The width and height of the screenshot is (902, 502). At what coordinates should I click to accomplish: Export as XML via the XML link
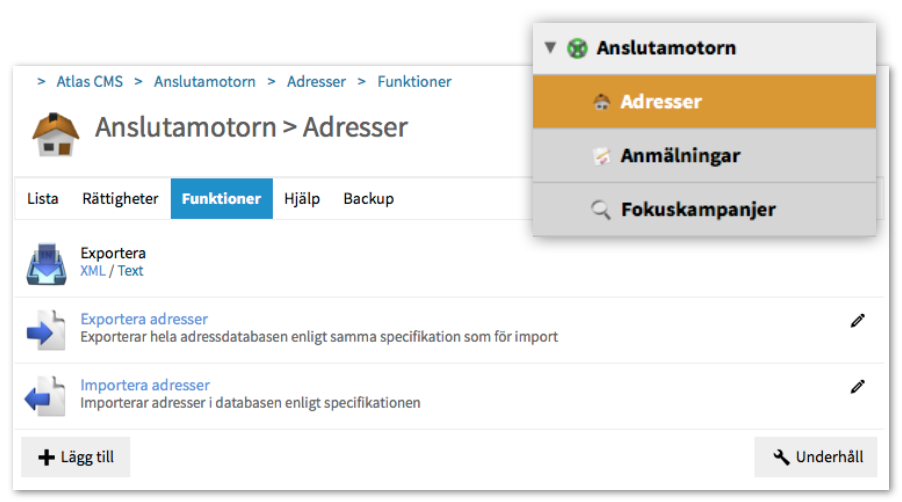93,270
